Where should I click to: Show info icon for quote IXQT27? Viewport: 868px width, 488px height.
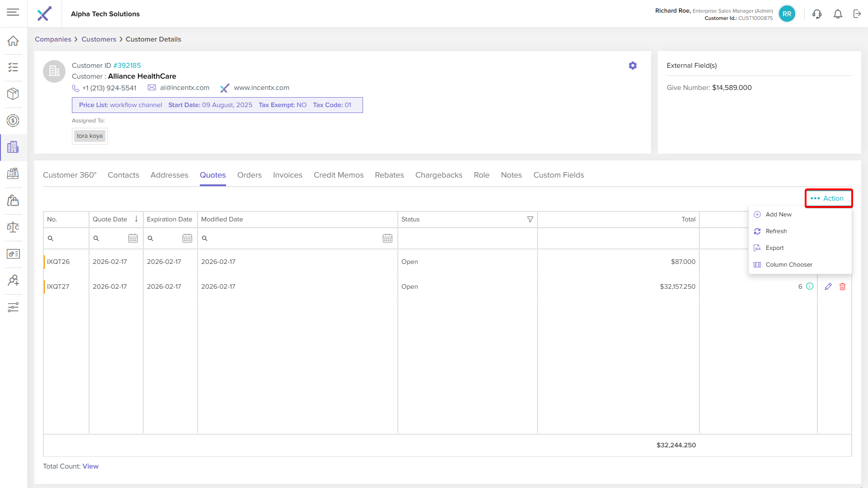point(810,286)
